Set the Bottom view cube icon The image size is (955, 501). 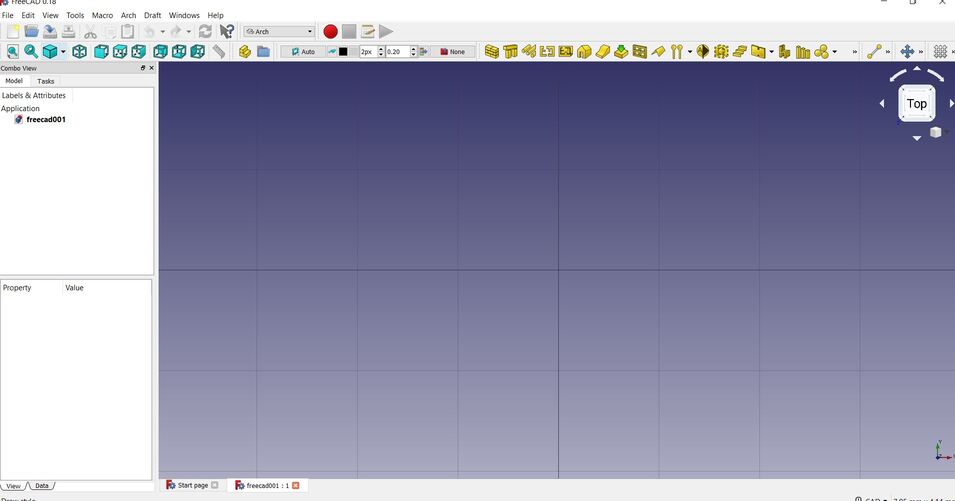178,52
